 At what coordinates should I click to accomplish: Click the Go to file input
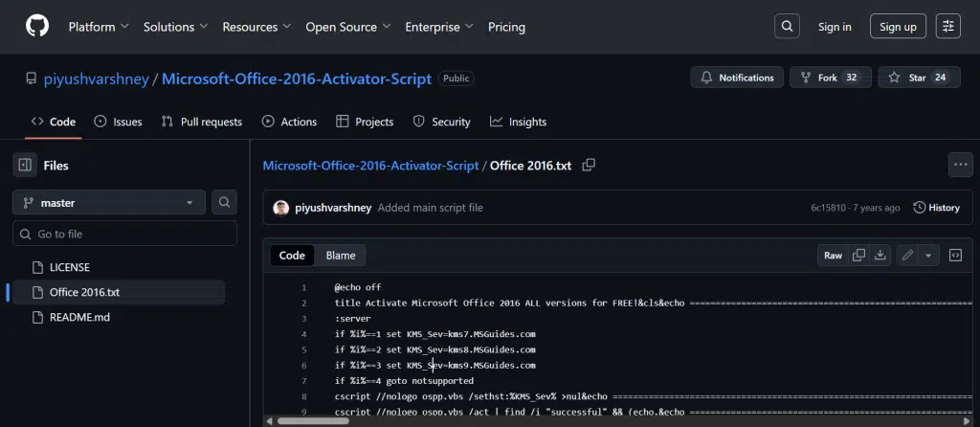click(x=124, y=234)
